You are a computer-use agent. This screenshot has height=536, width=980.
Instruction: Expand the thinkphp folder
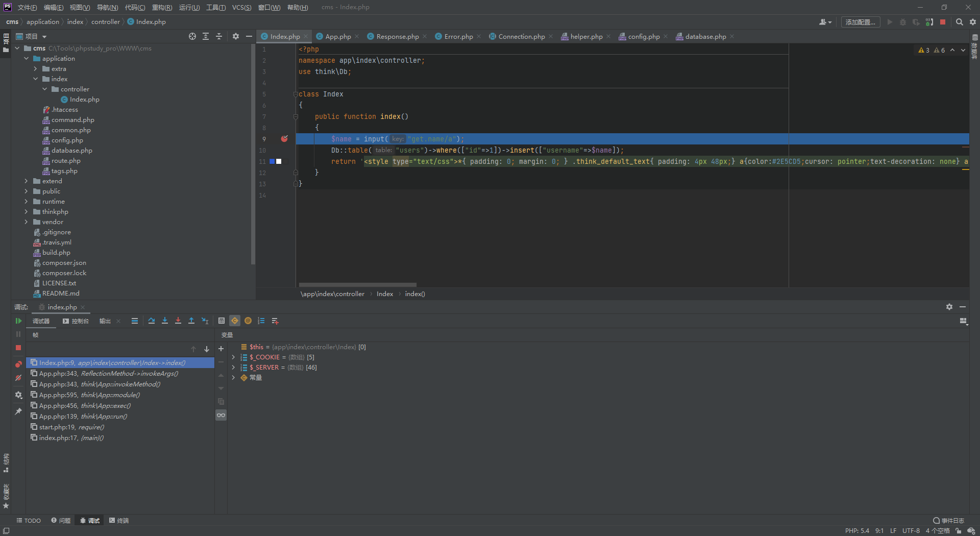click(27, 212)
